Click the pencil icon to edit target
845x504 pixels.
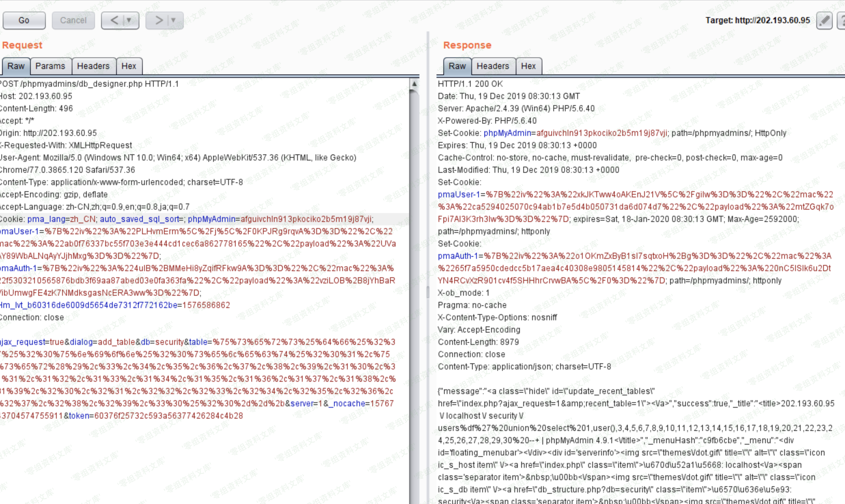(824, 20)
